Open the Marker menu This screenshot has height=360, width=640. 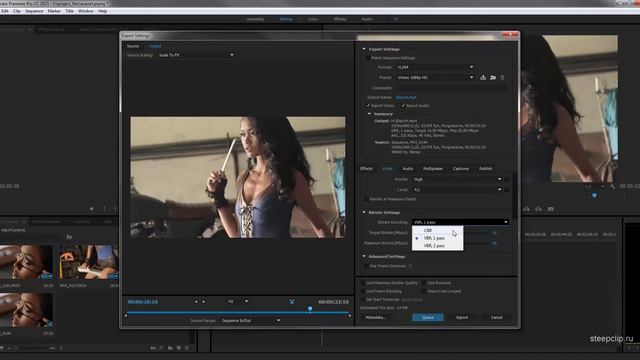point(54,11)
